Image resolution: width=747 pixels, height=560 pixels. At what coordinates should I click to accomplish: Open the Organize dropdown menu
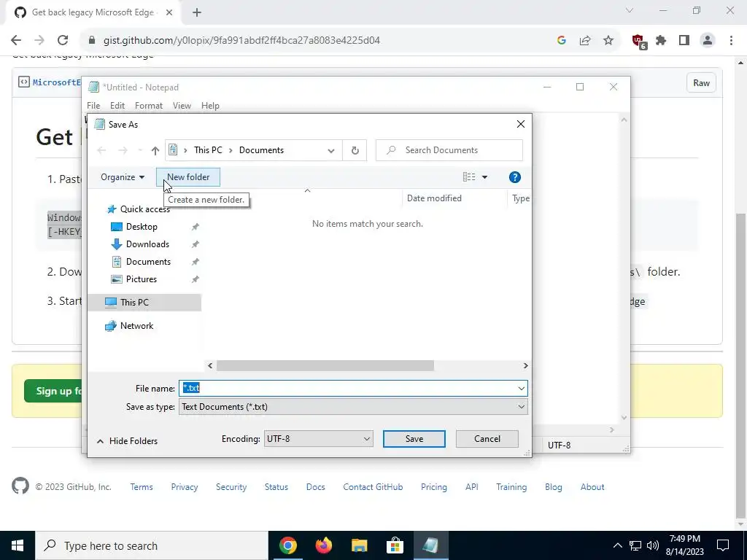(x=123, y=177)
